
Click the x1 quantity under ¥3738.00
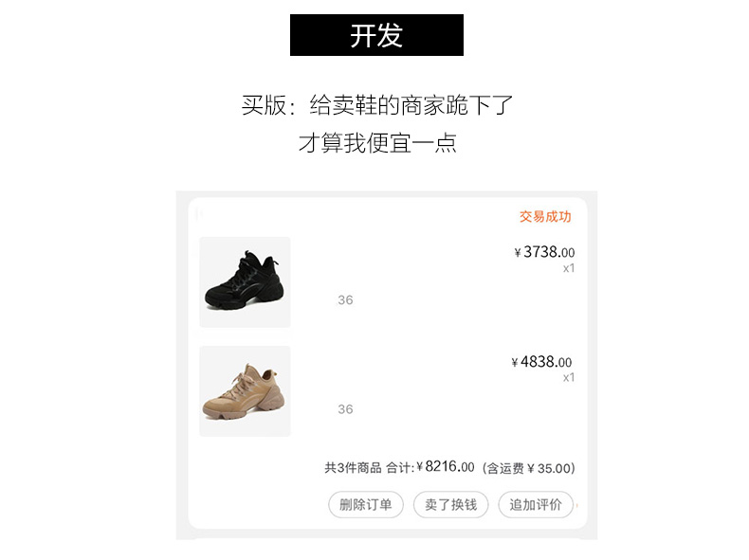click(569, 268)
